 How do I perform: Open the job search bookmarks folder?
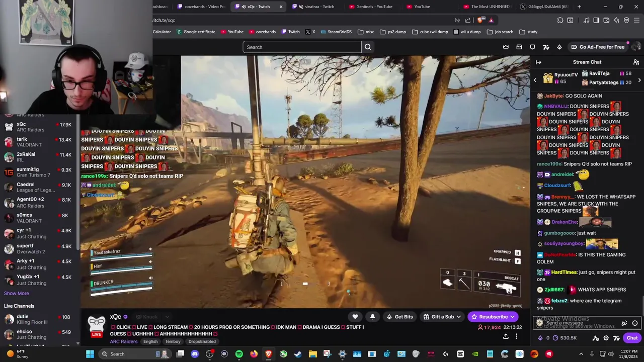tap(500, 32)
